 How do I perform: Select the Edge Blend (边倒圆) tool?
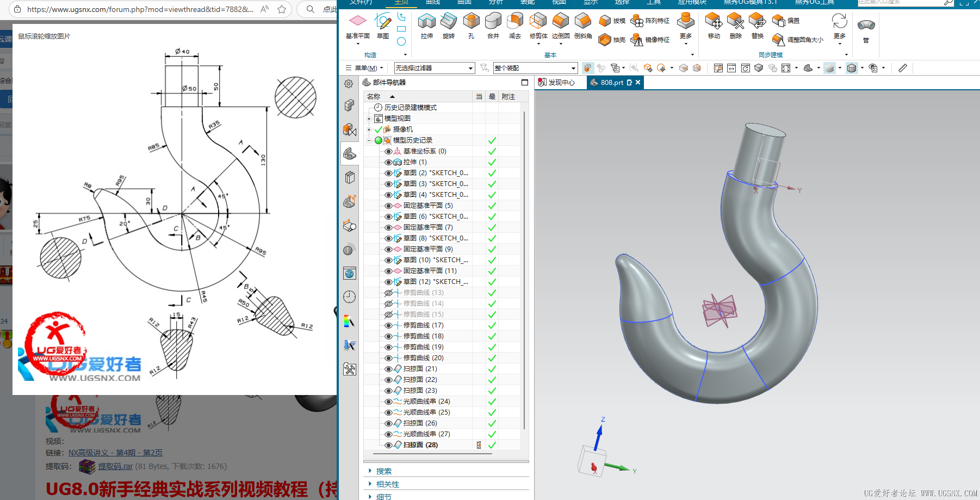561,26
